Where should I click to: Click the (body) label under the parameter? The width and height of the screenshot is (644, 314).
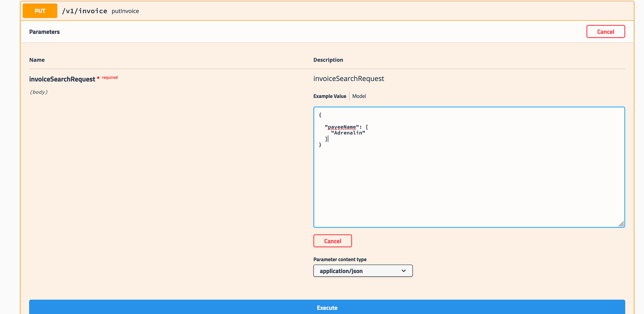(x=39, y=92)
